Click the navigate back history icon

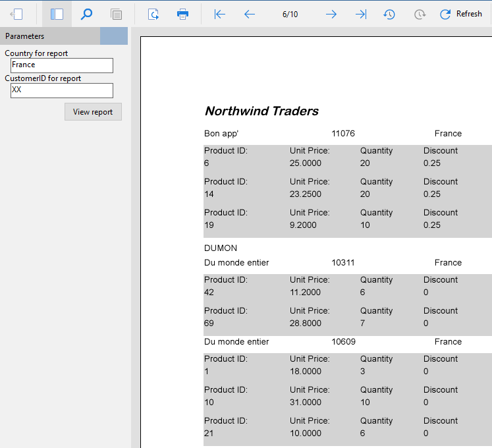click(389, 14)
